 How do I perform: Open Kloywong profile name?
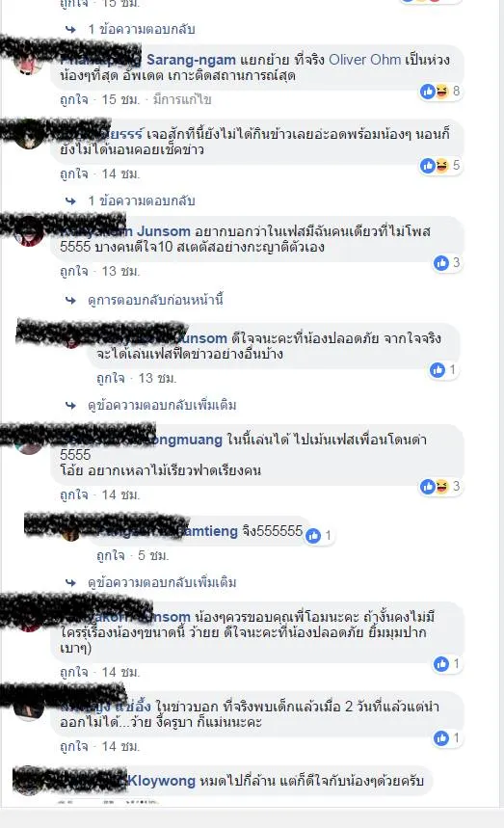[x=162, y=781]
